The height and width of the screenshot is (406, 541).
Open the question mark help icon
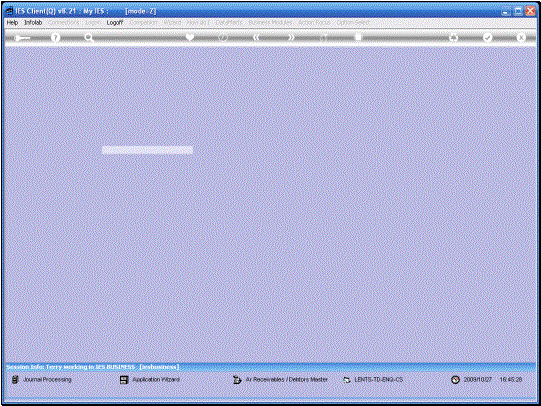(x=55, y=38)
